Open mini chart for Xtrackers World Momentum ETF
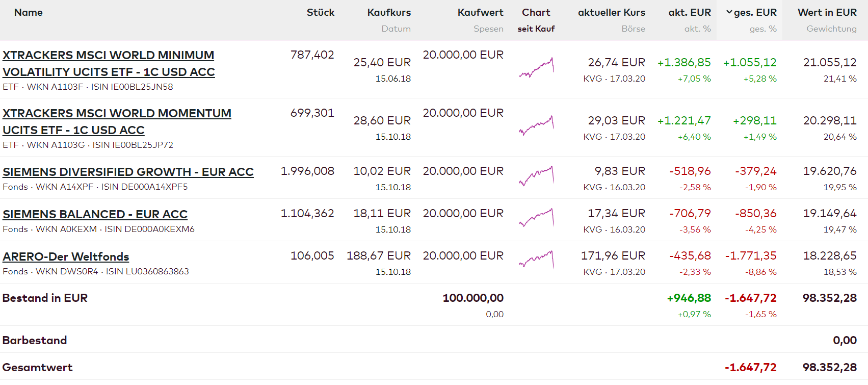Screen dimensions: 868x385 coord(536,125)
